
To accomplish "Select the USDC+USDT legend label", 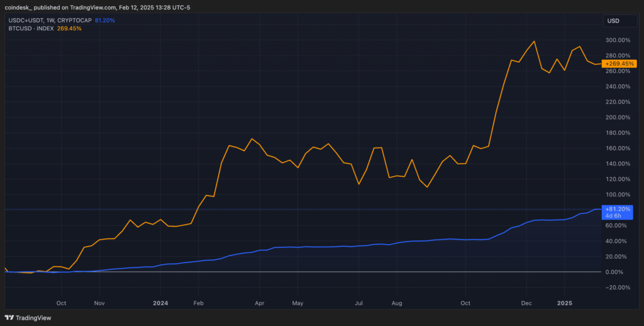I will click(x=49, y=20).
